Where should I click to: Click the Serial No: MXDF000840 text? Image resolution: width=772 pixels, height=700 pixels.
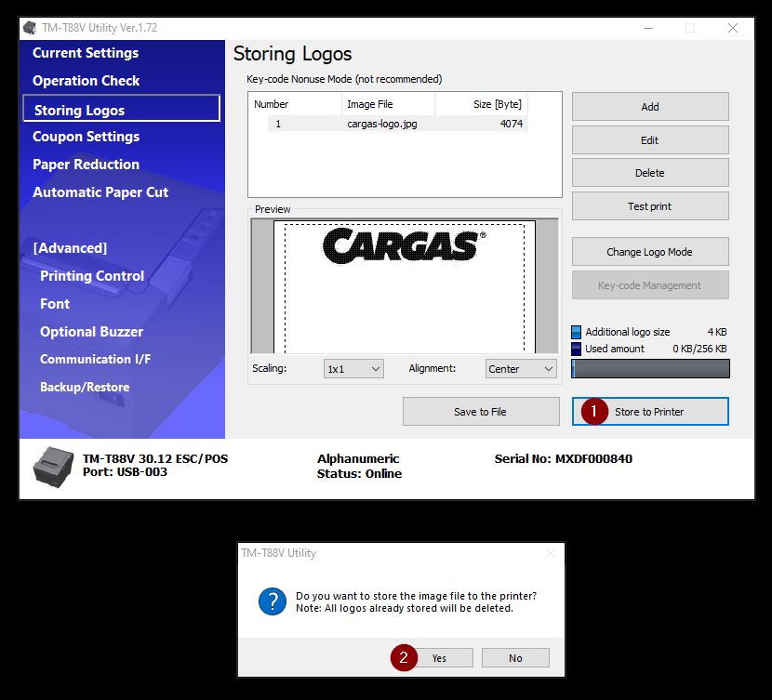pos(564,459)
